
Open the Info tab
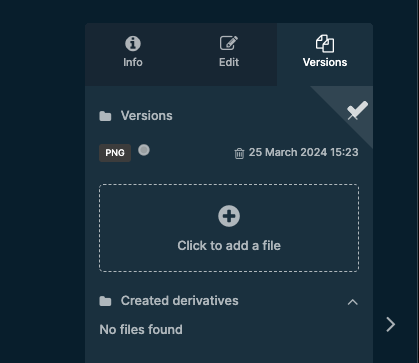tap(133, 53)
